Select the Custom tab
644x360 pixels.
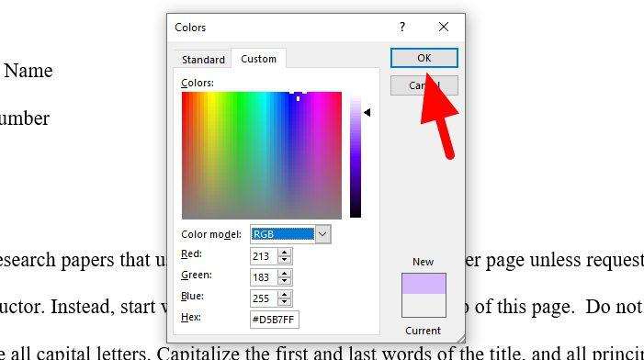[258, 59]
